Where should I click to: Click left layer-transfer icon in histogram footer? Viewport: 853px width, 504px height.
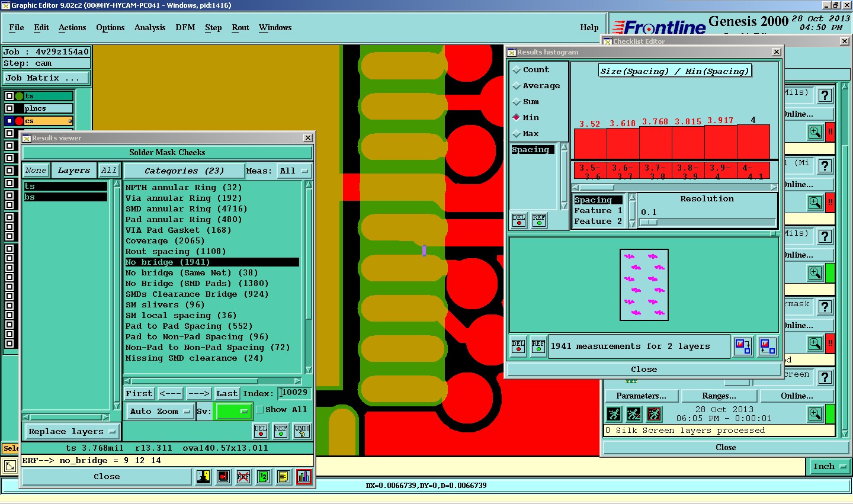743,346
